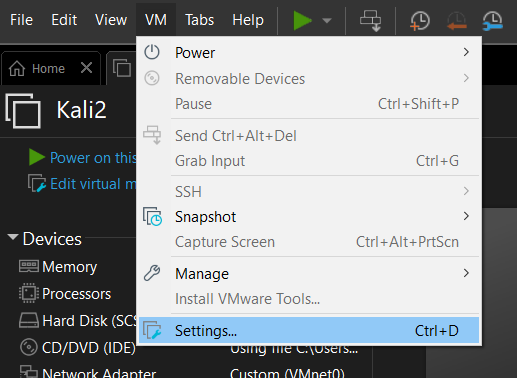Open the Snapshot submenu

pos(309,217)
